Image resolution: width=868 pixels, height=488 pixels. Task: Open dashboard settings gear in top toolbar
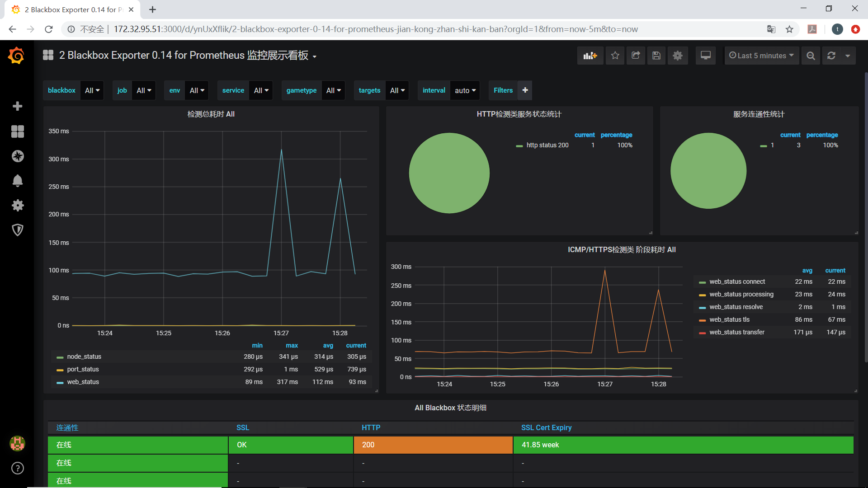pos(677,56)
